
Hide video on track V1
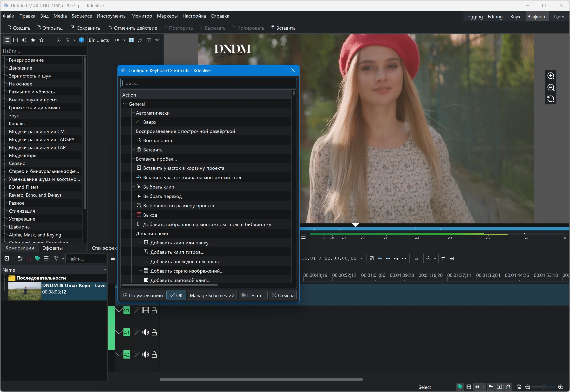(146, 310)
